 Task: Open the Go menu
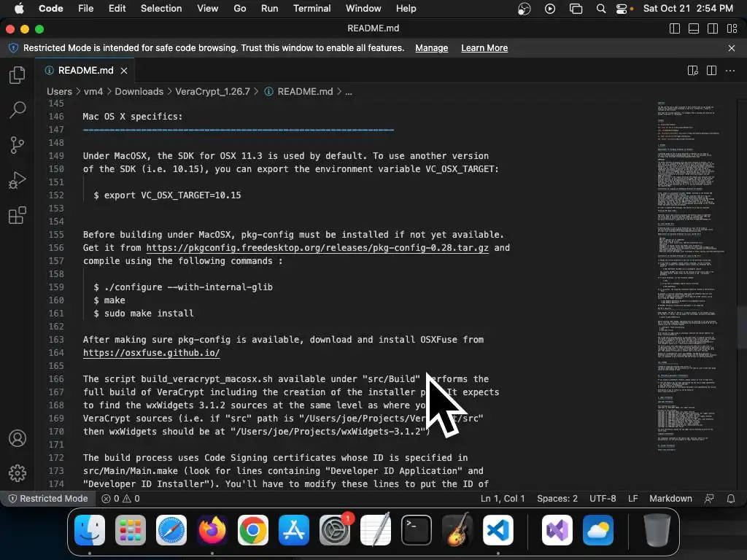[239, 9]
